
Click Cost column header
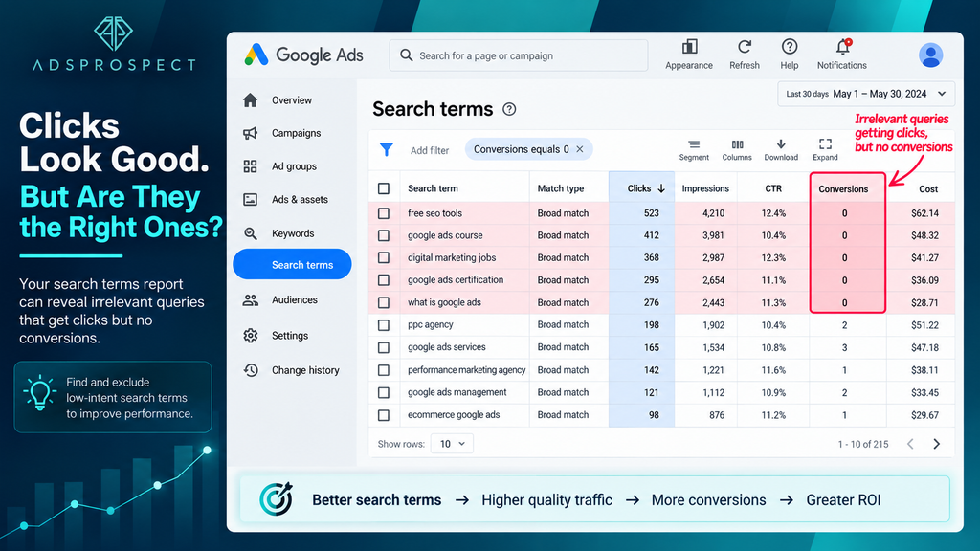click(x=928, y=188)
